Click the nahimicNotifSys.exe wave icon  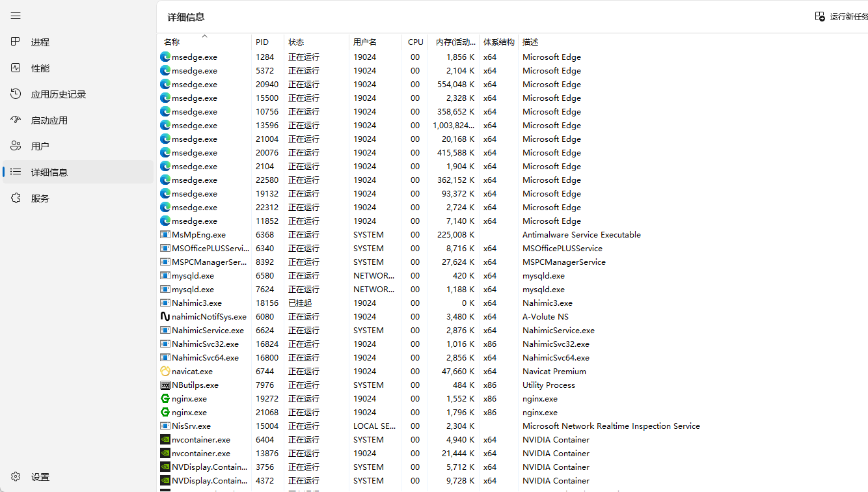point(165,316)
